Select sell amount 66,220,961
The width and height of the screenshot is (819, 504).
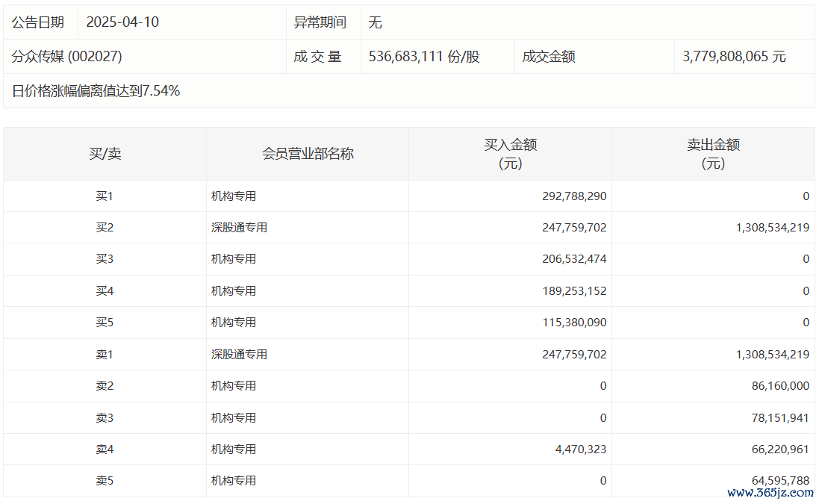coord(780,449)
